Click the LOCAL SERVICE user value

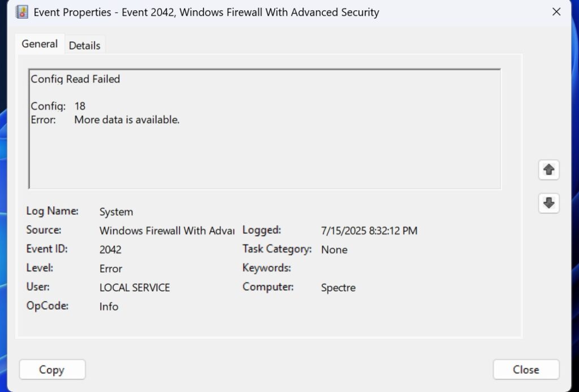(135, 288)
